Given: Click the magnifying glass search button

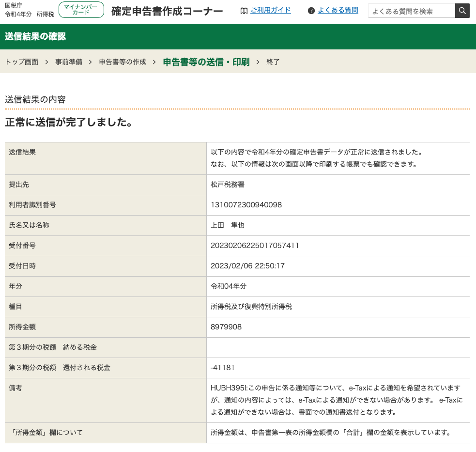Looking at the screenshot, I should 462,11.
